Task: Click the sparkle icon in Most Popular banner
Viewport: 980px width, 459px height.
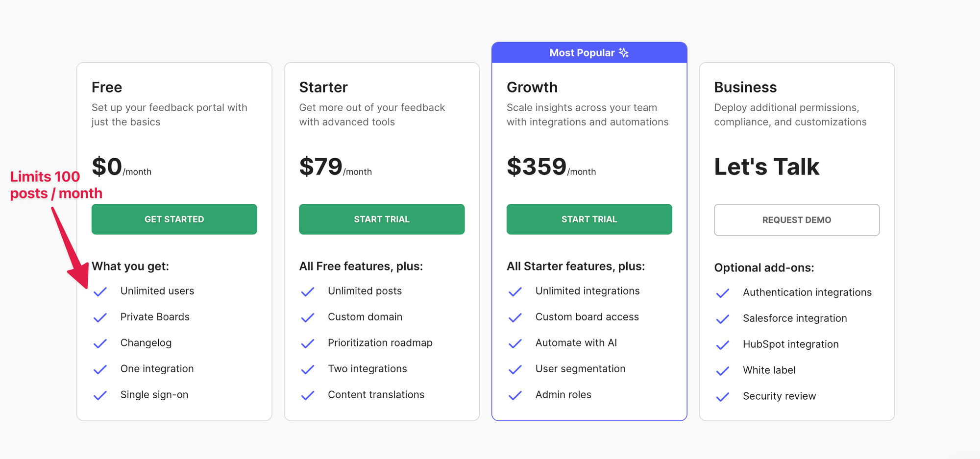Action: point(623,52)
